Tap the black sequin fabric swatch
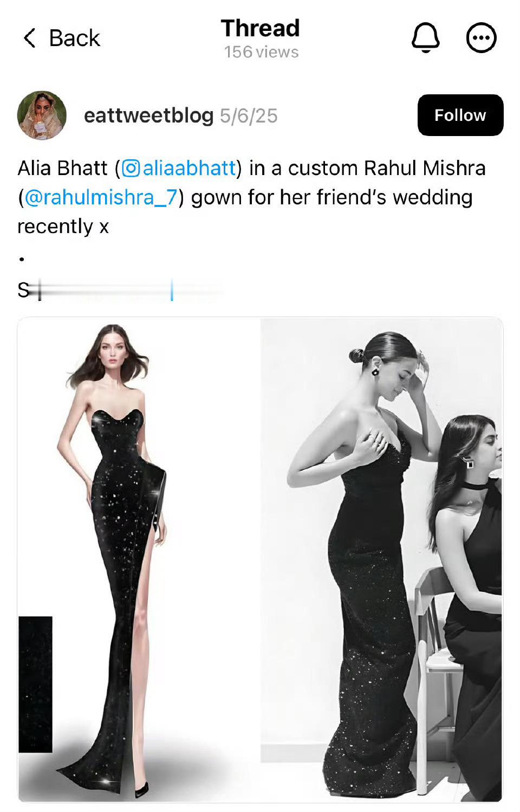The height and width of the screenshot is (812, 520). 36,684
